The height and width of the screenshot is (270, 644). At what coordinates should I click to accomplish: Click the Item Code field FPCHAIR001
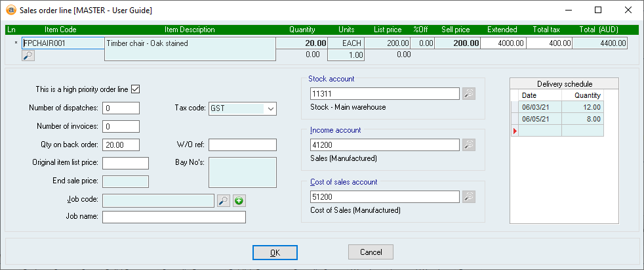(x=62, y=43)
